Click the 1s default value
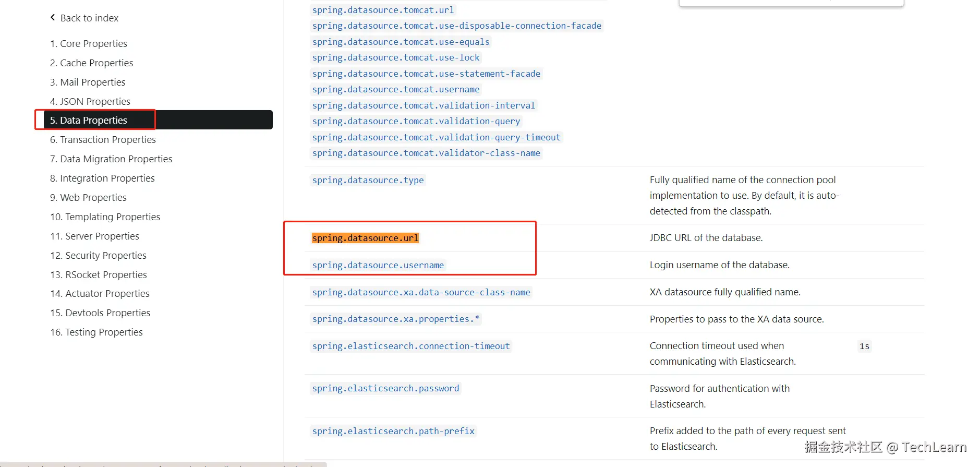This screenshot has height=467, width=980. point(864,346)
